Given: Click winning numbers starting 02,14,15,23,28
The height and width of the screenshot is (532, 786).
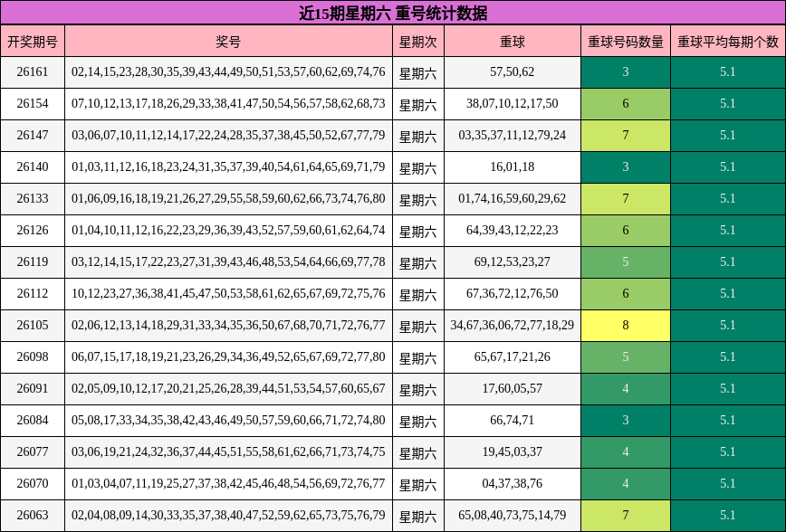Looking at the screenshot, I should (228, 72).
